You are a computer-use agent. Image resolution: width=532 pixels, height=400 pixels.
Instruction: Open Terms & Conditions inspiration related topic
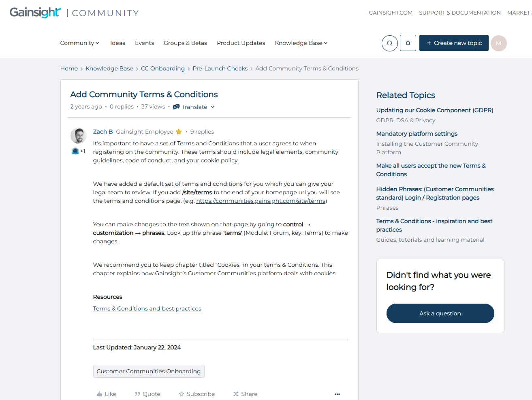pyautogui.click(x=434, y=226)
